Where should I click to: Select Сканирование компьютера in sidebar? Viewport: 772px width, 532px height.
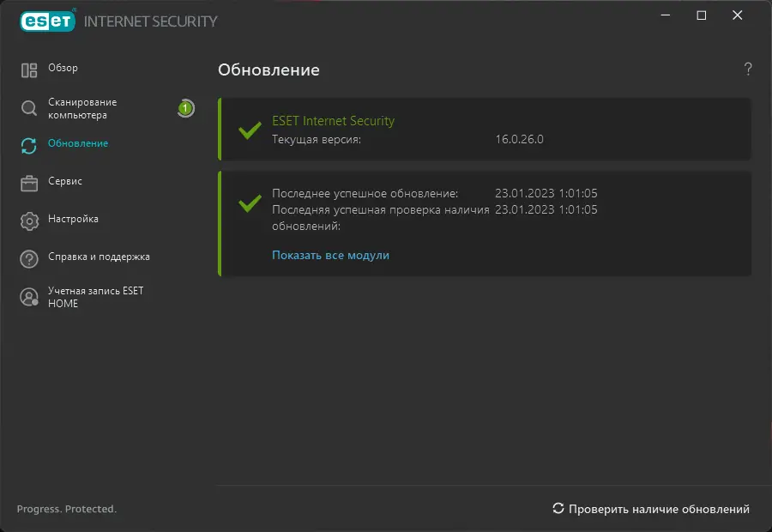point(82,108)
